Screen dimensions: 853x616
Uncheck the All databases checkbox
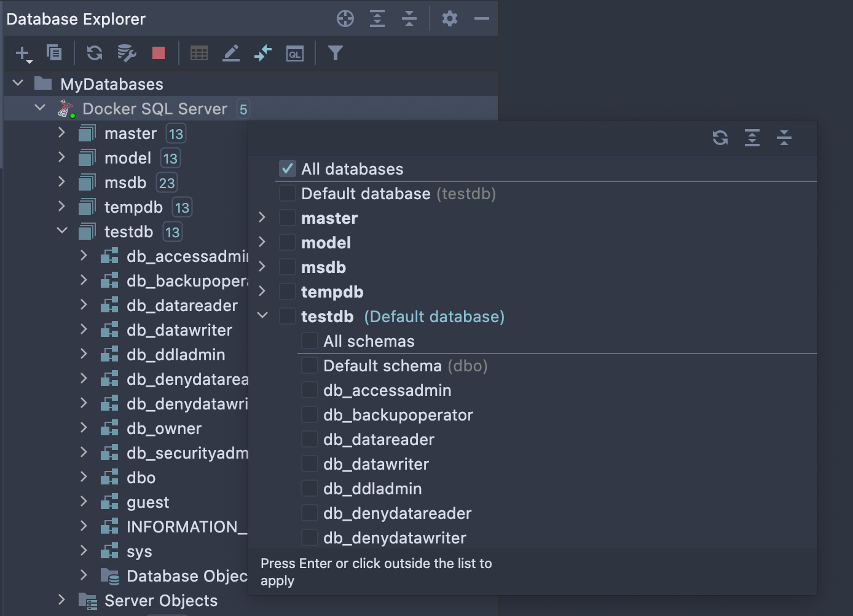point(287,168)
